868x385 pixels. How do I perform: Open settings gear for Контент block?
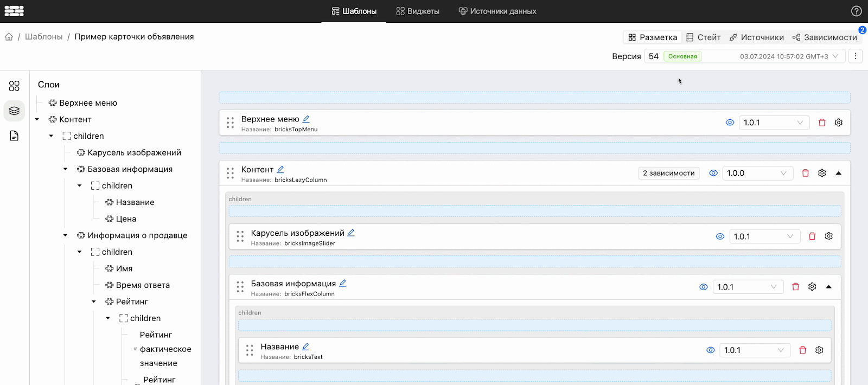click(x=822, y=173)
